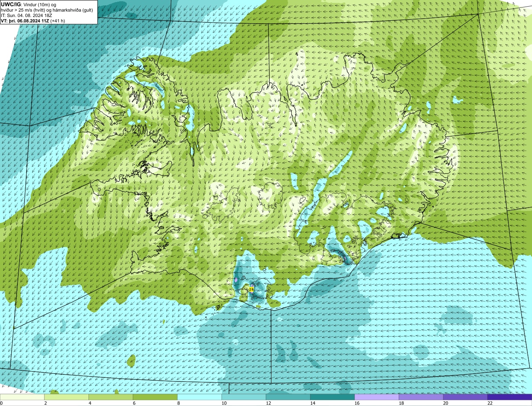Click the legend label '20'
The image size is (532, 406).
446,403
